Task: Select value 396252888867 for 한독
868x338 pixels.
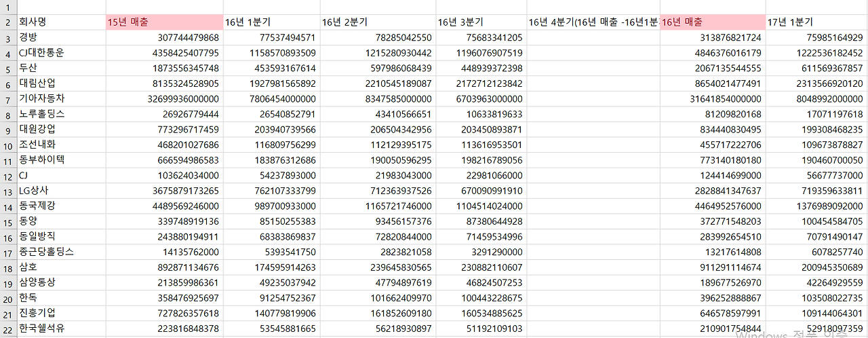Action: (713, 297)
